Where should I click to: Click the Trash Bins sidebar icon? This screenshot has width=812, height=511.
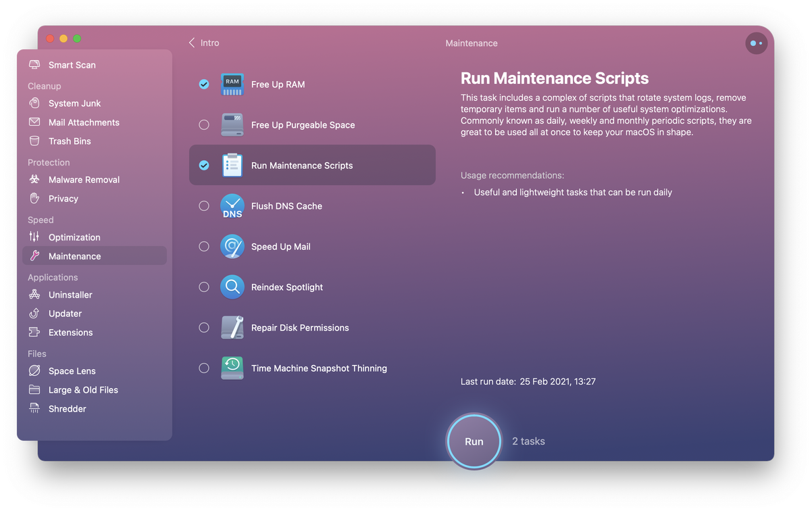[x=34, y=141]
